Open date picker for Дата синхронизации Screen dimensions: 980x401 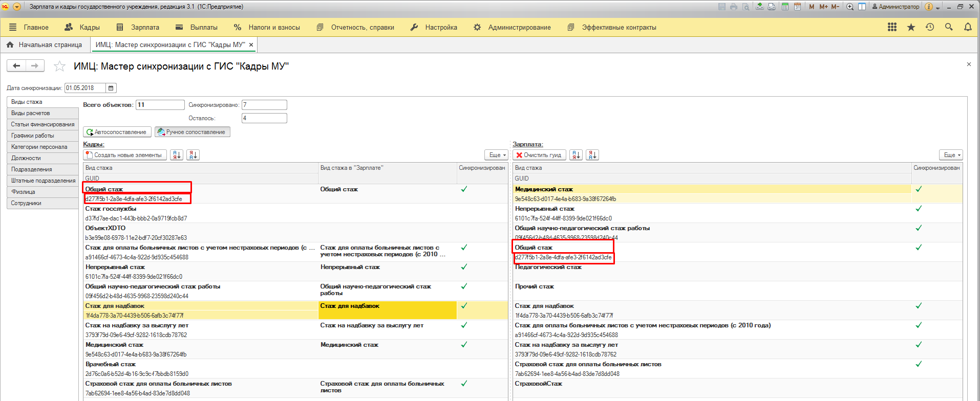coord(111,88)
